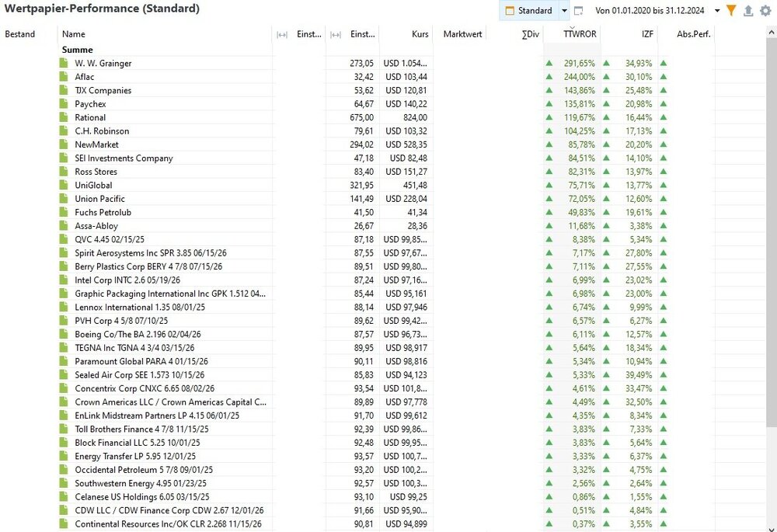
Task: Sort by the Abs.Perf. column header
Action: click(x=686, y=34)
